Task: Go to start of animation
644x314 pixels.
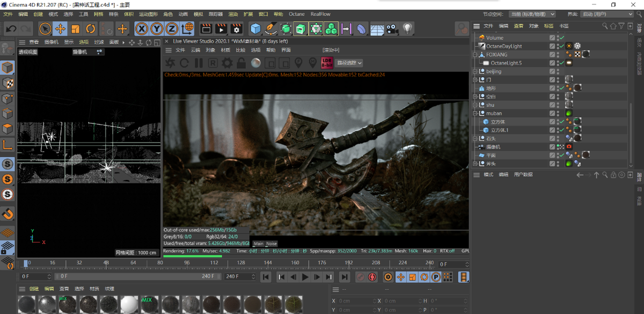Action: (x=265, y=277)
